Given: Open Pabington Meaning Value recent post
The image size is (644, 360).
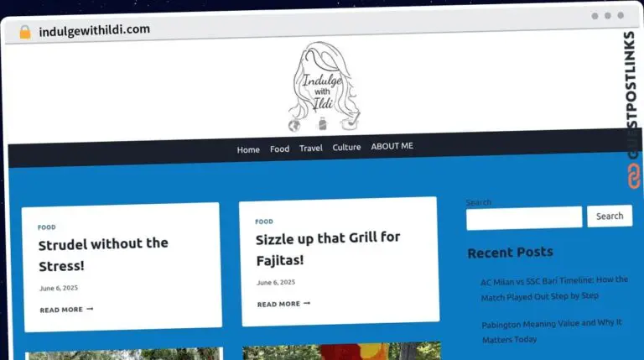Looking at the screenshot, I should pyautogui.click(x=552, y=331).
